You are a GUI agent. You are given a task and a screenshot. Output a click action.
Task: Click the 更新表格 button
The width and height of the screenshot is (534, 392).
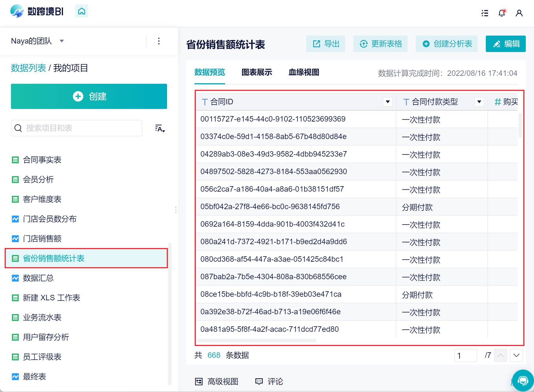click(x=380, y=44)
